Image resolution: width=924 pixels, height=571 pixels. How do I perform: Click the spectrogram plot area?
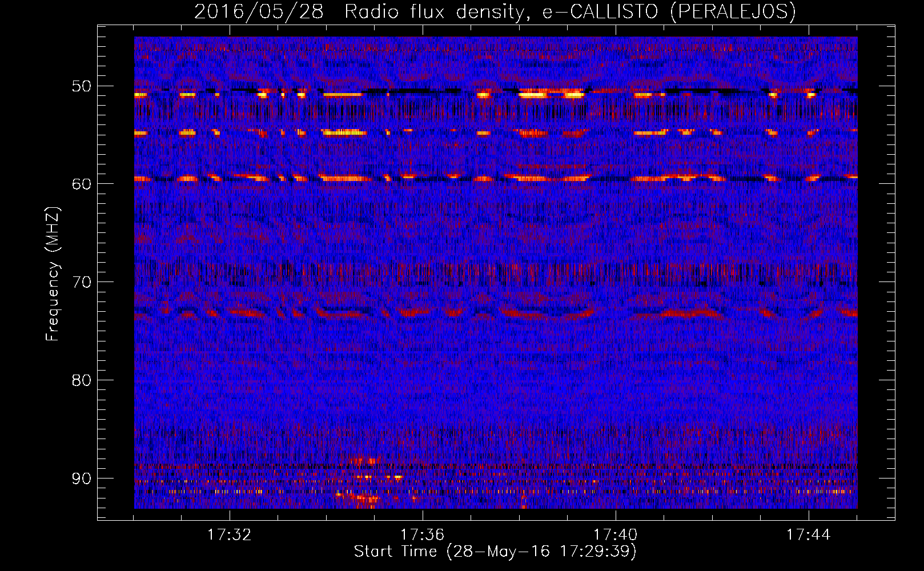point(496,272)
